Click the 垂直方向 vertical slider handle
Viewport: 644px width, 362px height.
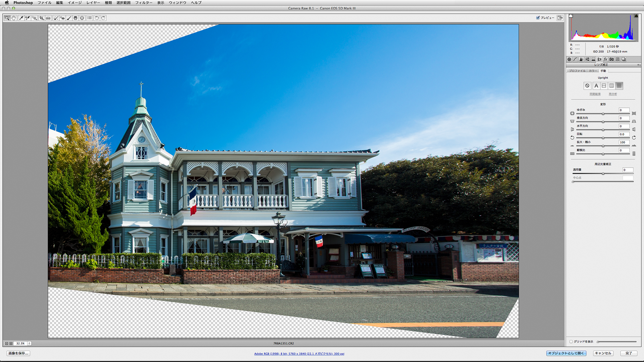603,122
